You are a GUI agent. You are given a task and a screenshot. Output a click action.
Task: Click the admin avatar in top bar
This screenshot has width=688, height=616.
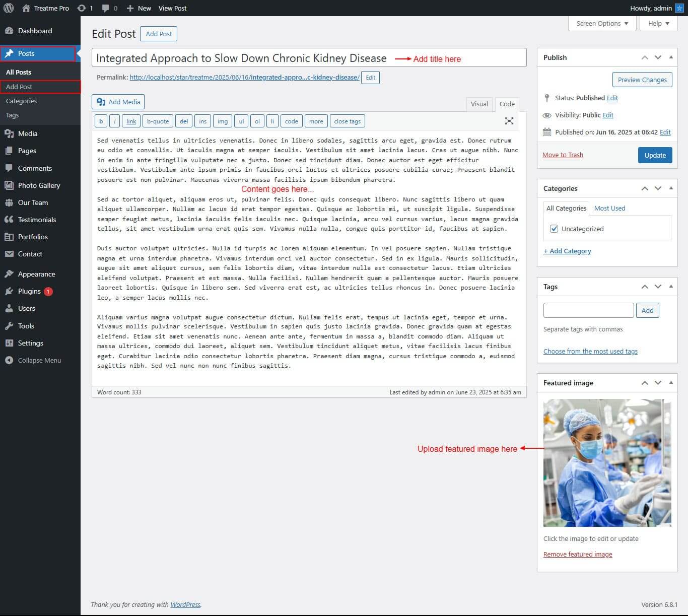679,8
